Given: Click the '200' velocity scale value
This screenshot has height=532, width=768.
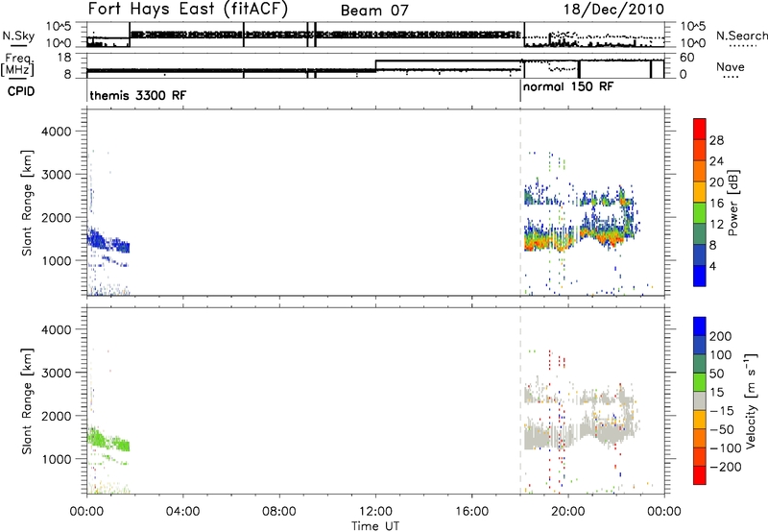Looking at the screenshot, I should click(721, 336).
